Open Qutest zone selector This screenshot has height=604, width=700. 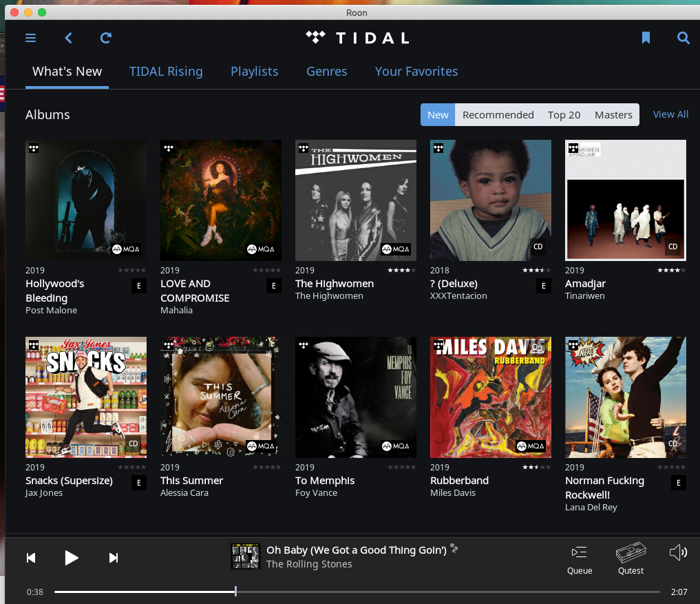point(630,559)
